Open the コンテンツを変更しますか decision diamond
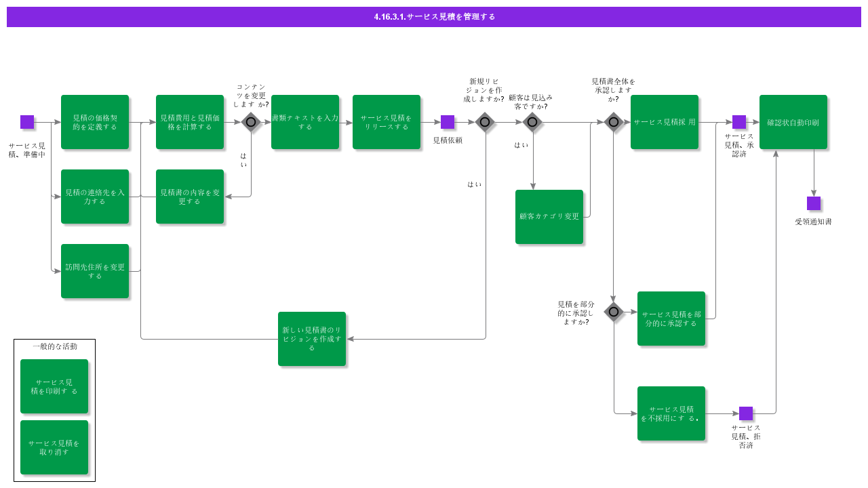 click(x=251, y=122)
